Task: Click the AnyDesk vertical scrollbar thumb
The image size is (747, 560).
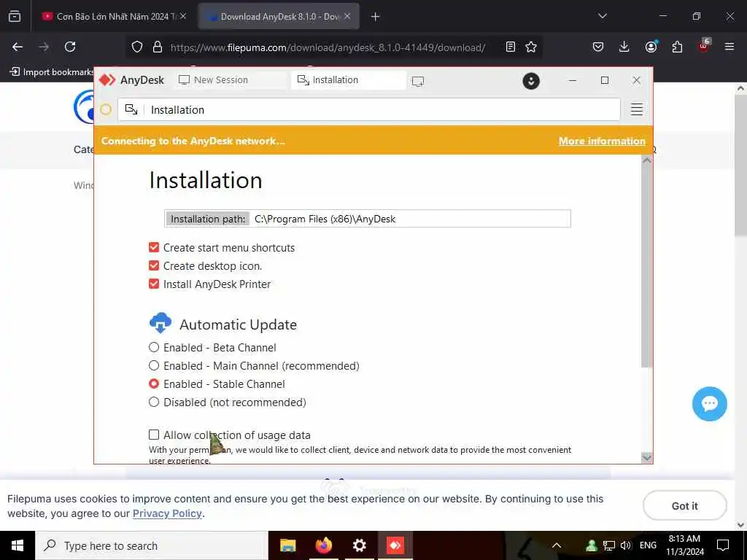Action: tap(646, 267)
